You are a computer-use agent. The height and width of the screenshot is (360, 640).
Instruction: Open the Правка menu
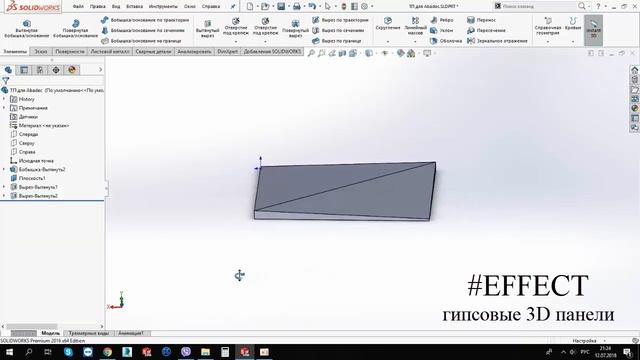(x=97, y=7)
